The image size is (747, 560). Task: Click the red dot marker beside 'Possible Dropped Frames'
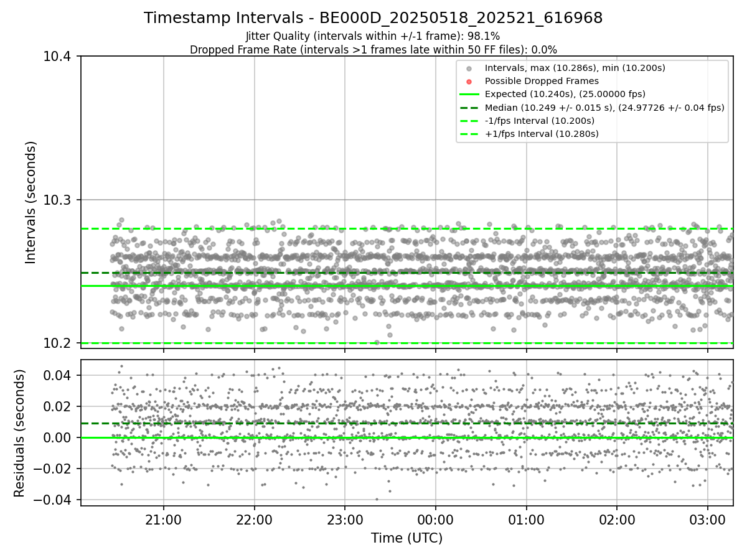[469, 82]
